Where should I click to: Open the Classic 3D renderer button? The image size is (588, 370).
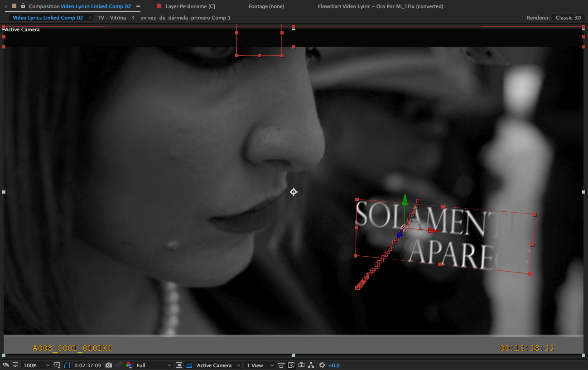click(568, 18)
